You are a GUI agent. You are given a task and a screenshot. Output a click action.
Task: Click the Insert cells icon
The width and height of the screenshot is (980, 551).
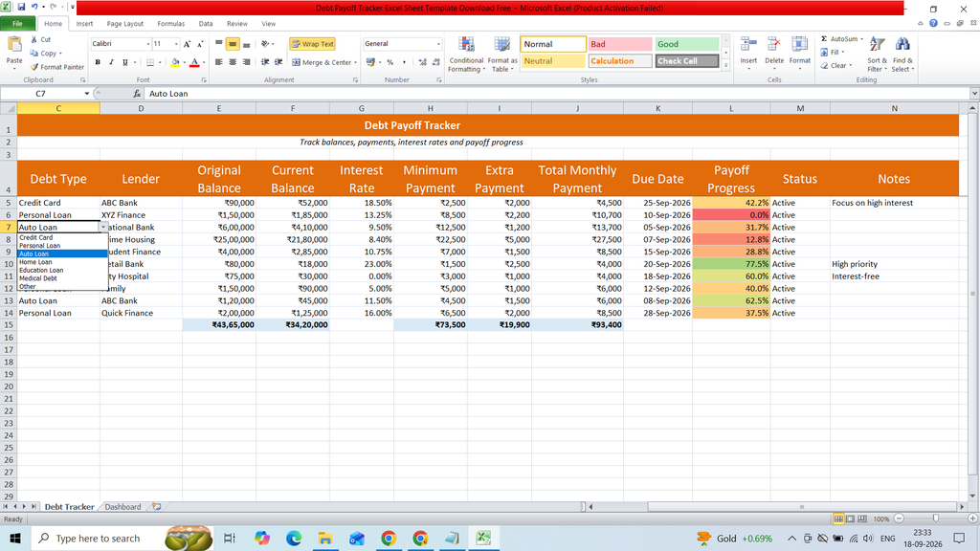pyautogui.click(x=748, y=45)
